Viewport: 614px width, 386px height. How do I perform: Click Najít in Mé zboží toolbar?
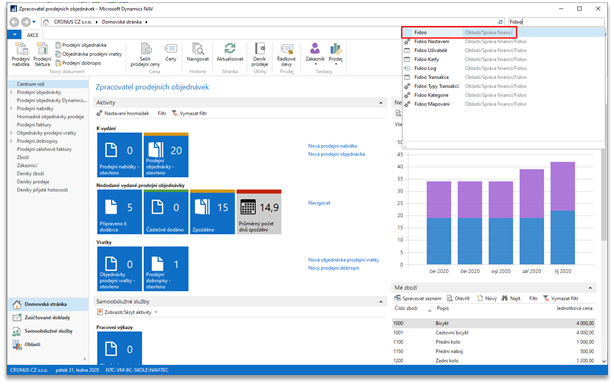[x=511, y=298]
